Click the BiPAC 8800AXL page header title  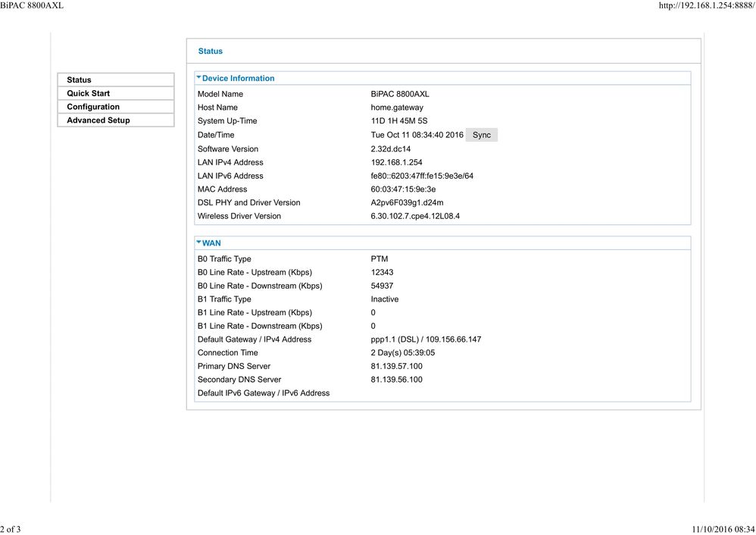click(32, 5)
